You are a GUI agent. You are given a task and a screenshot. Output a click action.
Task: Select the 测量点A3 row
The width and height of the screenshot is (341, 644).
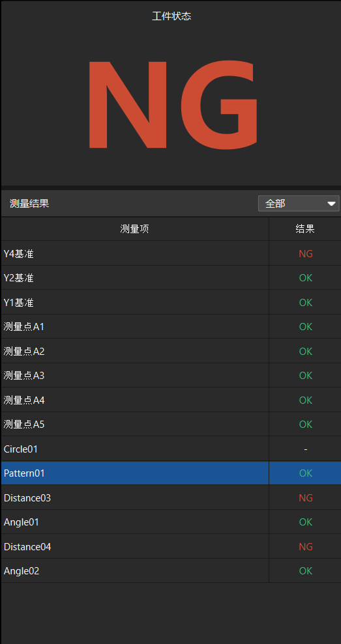(171, 375)
